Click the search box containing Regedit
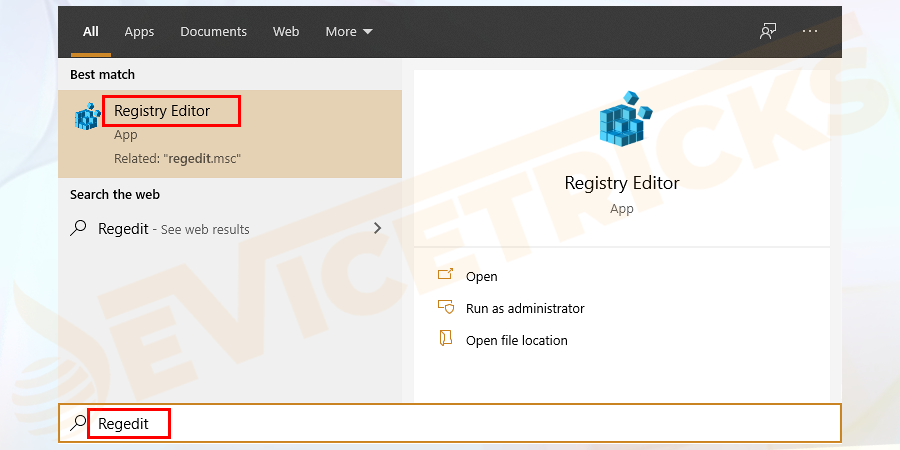The image size is (900, 450). [x=450, y=424]
